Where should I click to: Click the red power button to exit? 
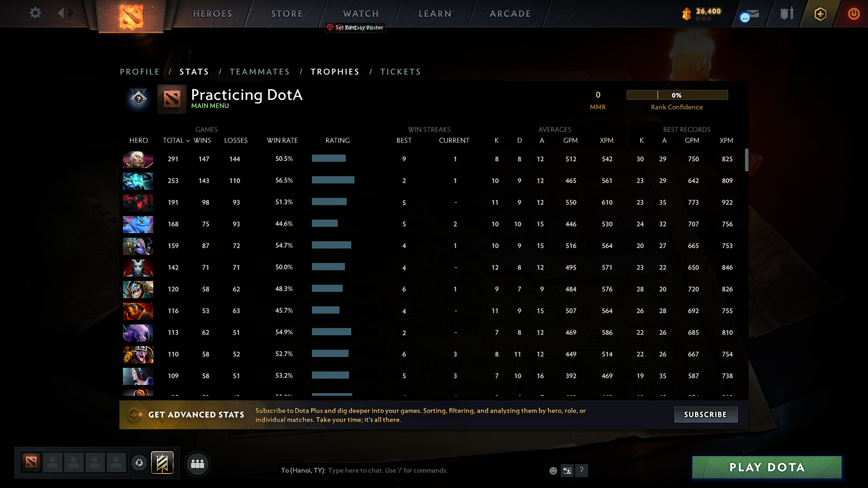854,14
